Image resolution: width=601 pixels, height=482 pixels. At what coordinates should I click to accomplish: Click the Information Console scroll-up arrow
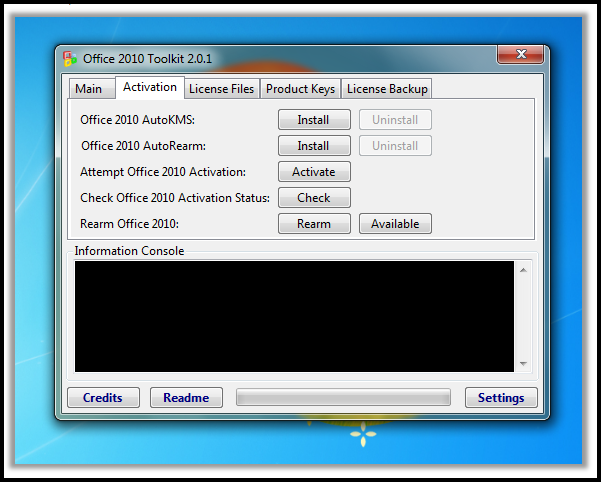[523, 271]
